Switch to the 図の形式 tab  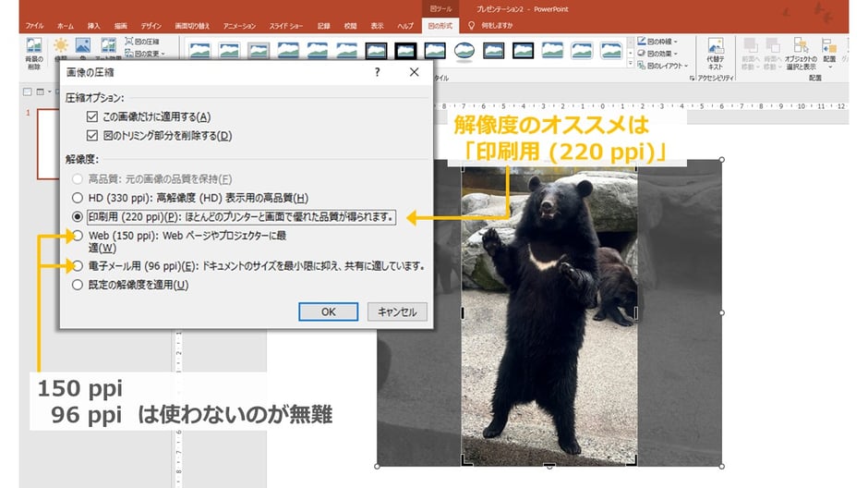[x=440, y=26]
